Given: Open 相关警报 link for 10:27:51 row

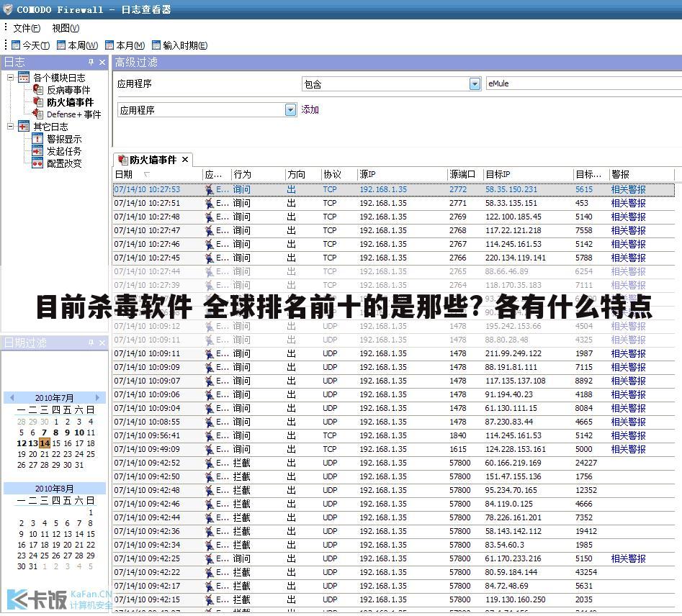Looking at the screenshot, I should (628, 203).
